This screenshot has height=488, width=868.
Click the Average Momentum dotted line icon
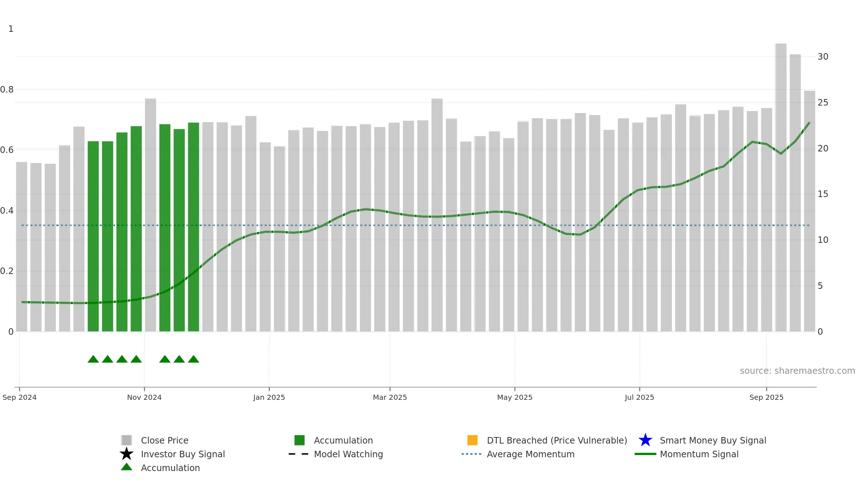[x=471, y=454]
